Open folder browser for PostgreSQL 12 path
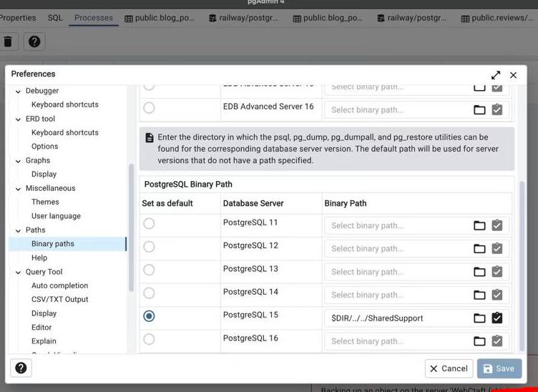The image size is (538, 392). pos(479,248)
